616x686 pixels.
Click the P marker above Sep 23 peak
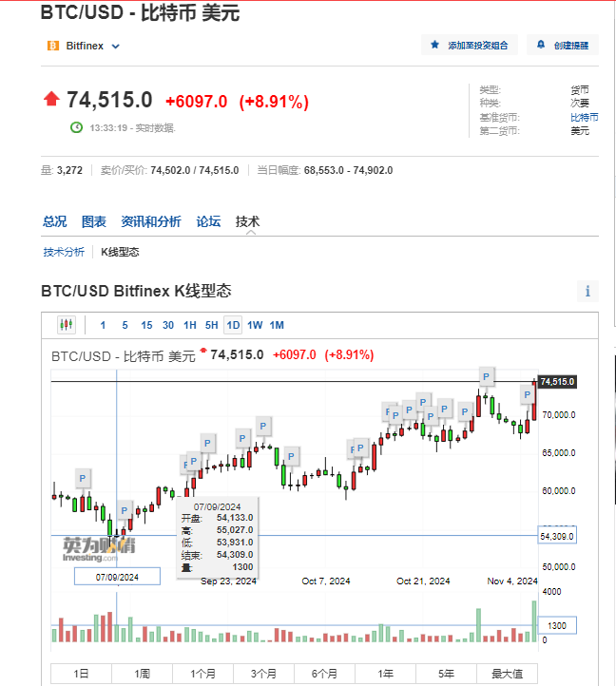[263, 426]
